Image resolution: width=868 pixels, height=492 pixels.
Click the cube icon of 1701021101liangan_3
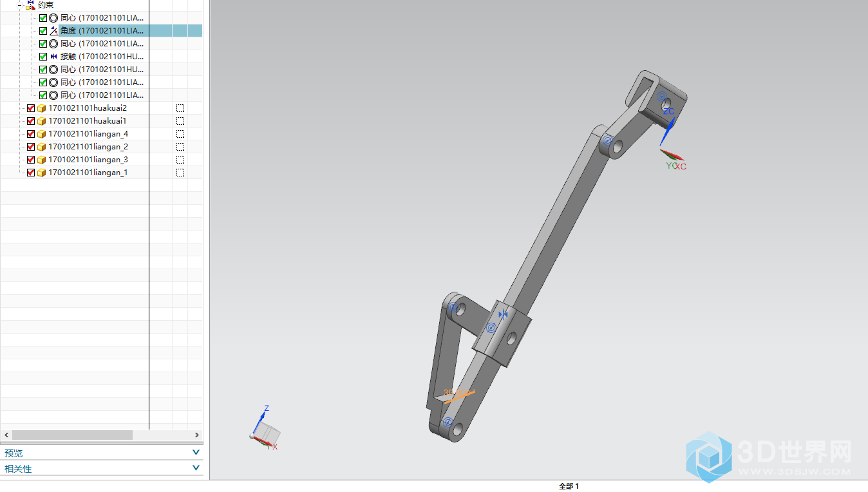[41, 160]
